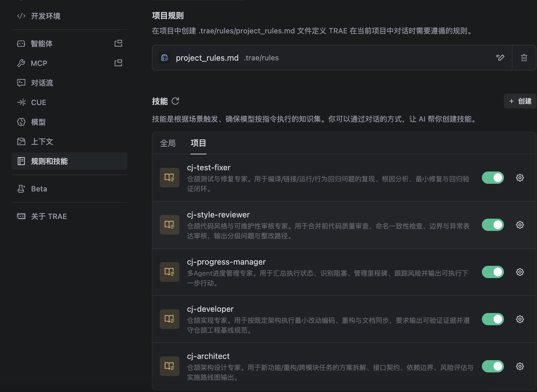The width and height of the screenshot is (537, 392).
Task: Click the cj-developer skill book icon
Action: point(170,319)
